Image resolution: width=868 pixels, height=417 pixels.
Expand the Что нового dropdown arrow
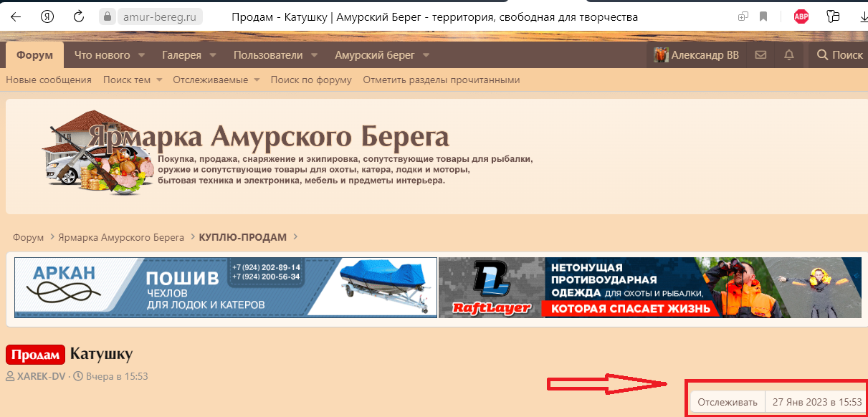pyautogui.click(x=141, y=55)
